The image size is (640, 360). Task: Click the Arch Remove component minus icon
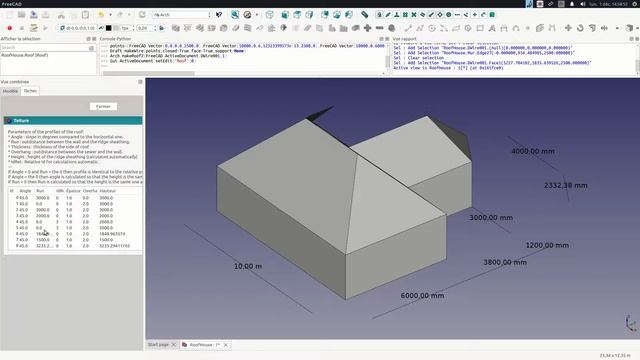point(380,28)
